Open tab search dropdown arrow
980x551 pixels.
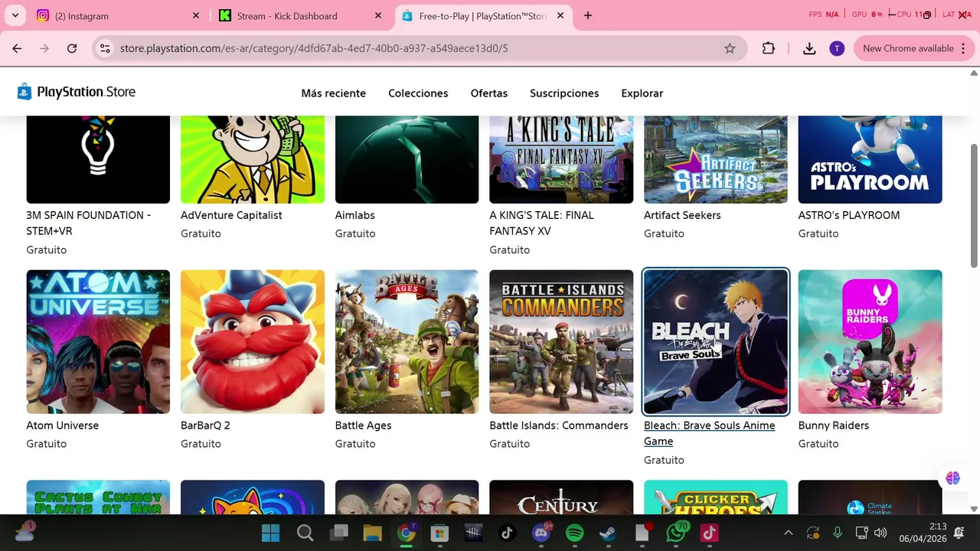pyautogui.click(x=15, y=15)
